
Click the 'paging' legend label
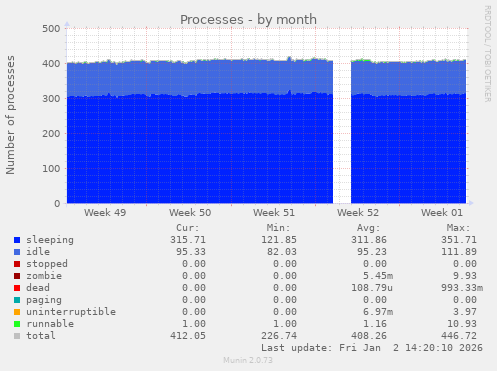click(x=44, y=300)
